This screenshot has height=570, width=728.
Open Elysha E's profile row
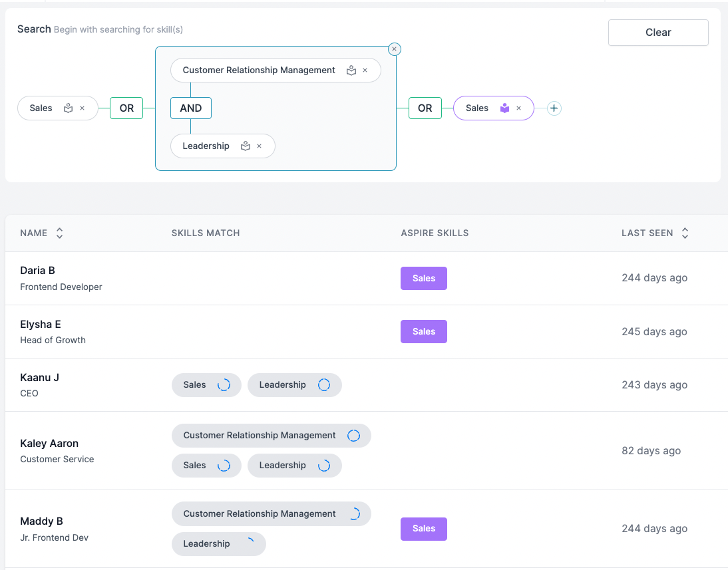366,332
